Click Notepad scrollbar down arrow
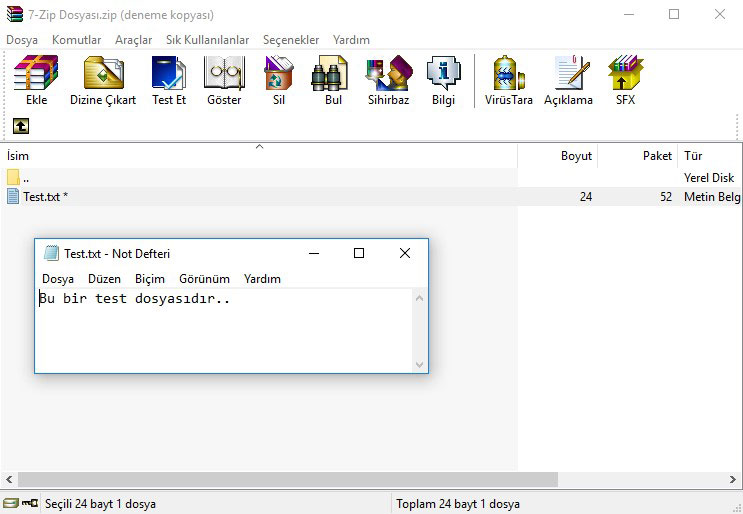 (x=419, y=364)
